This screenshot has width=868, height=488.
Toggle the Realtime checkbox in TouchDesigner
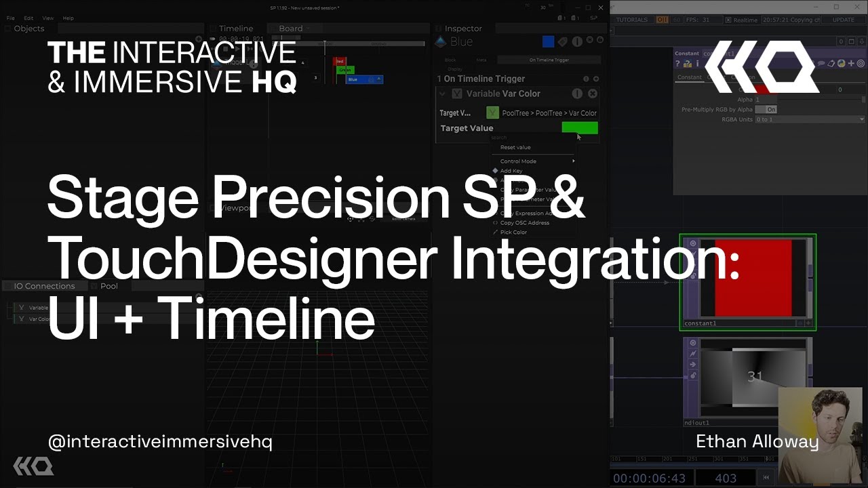[x=728, y=20]
